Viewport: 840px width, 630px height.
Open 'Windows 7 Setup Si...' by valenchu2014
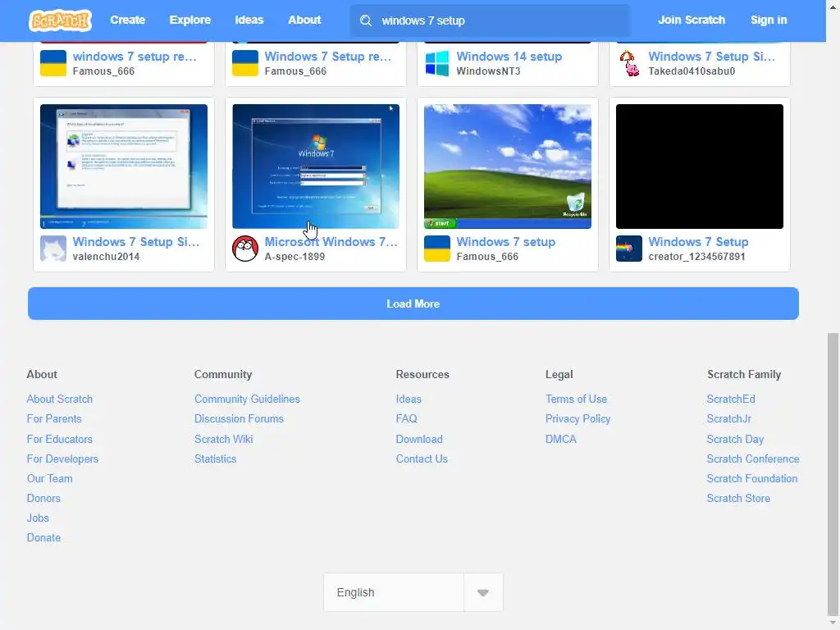(x=136, y=242)
